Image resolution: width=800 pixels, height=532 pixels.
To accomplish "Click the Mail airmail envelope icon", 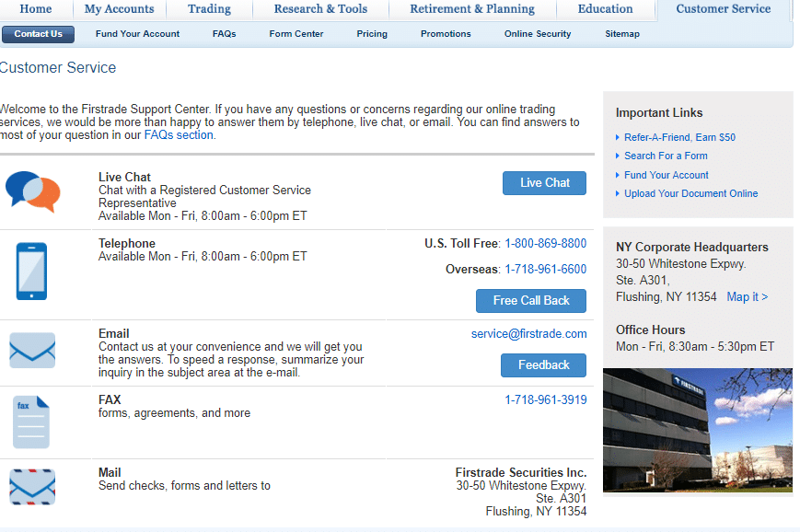I will [32, 487].
